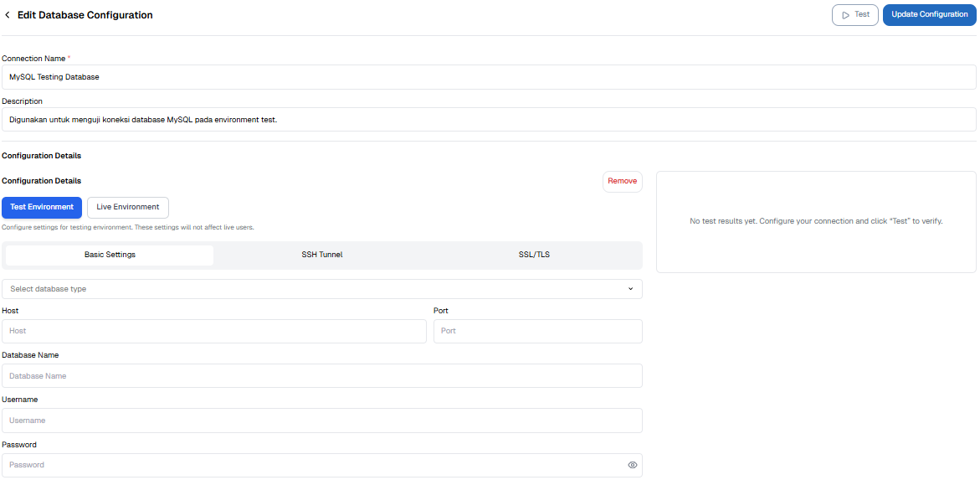
Task: Click the Database Name input field
Action: click(x=322, y=376)
